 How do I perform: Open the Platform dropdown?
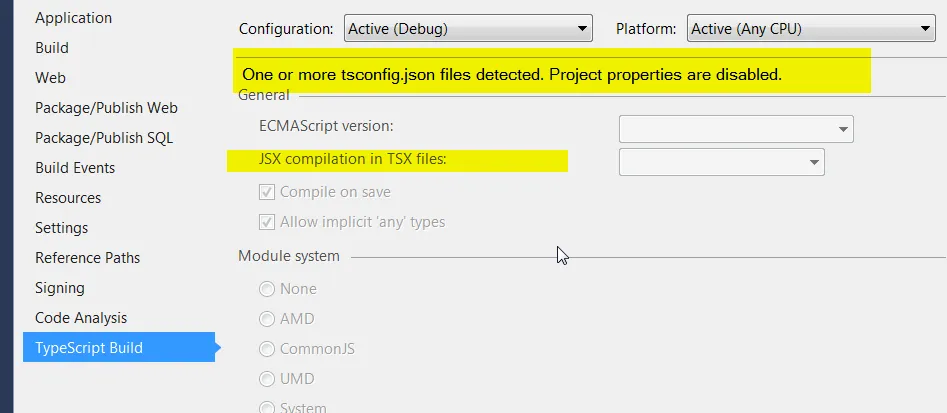pos(811,29)
